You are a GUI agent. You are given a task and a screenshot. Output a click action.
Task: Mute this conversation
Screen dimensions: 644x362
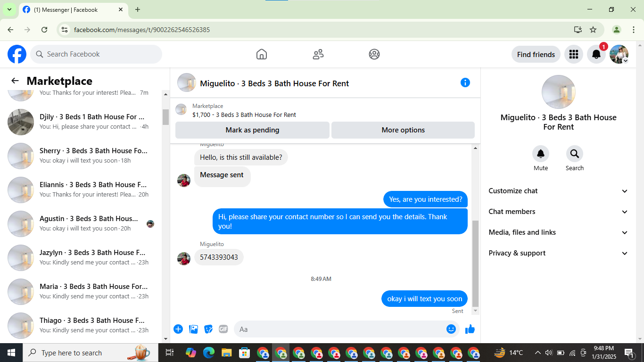[541, 154]
